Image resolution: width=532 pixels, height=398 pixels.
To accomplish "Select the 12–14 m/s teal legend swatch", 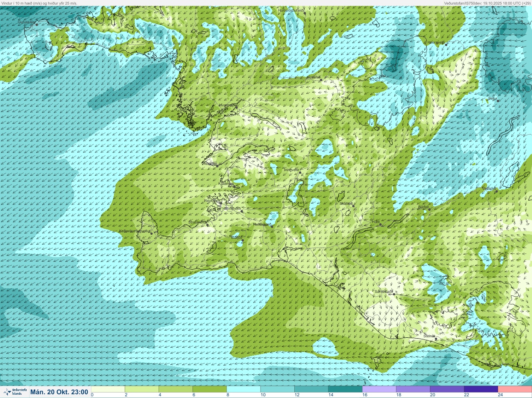I will pos(312,389).
